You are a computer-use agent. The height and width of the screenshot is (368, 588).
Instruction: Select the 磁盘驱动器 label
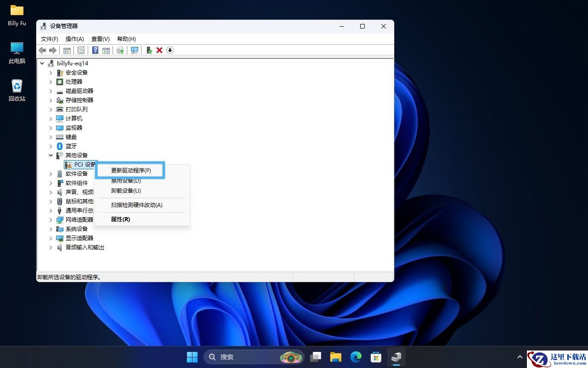(x=79, y=91)
